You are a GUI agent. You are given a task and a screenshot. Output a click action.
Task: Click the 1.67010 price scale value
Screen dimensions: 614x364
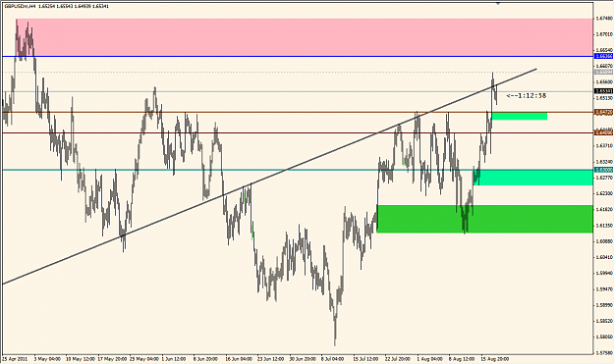[604, 34]
